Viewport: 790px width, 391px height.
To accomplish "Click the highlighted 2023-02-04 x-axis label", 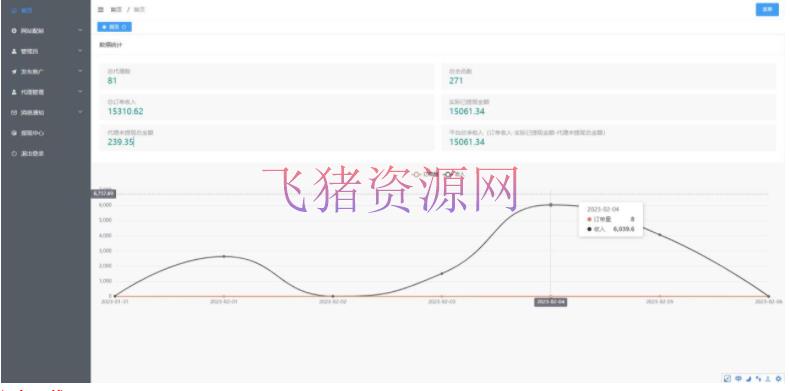I will pyautogui.click(x=550, y=302).
